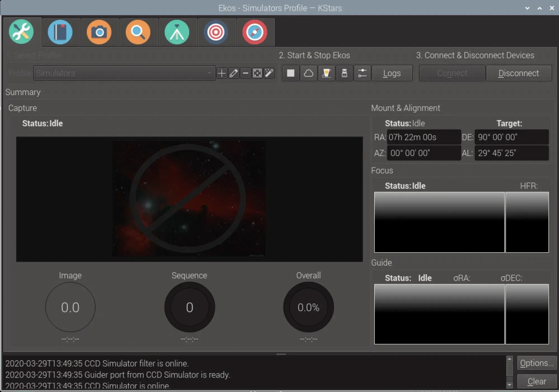Switch to the Capture camera module
The image size is (559, 392).
point(99,32)
